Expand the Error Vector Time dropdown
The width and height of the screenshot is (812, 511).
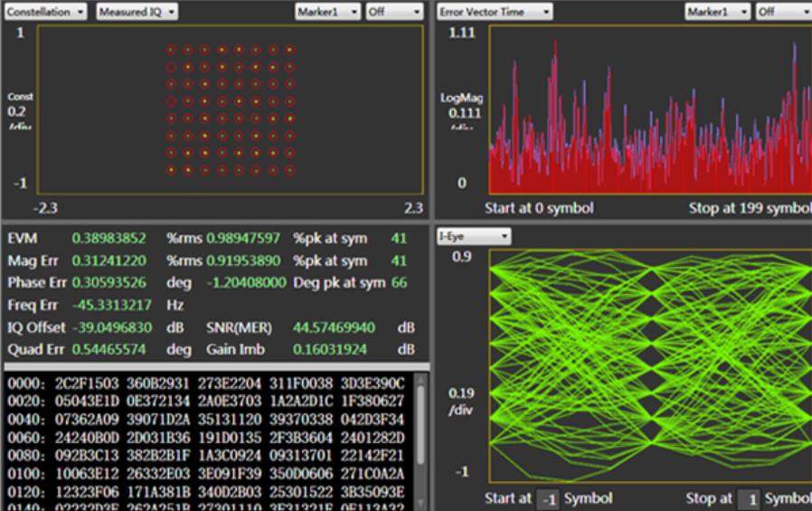click(x=494, y=11)
